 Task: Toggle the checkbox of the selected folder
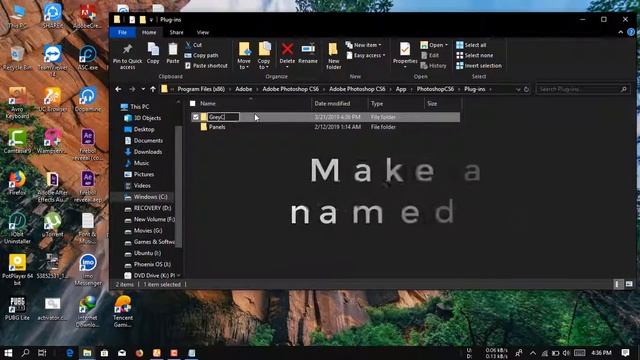click(x=196, y=117)
